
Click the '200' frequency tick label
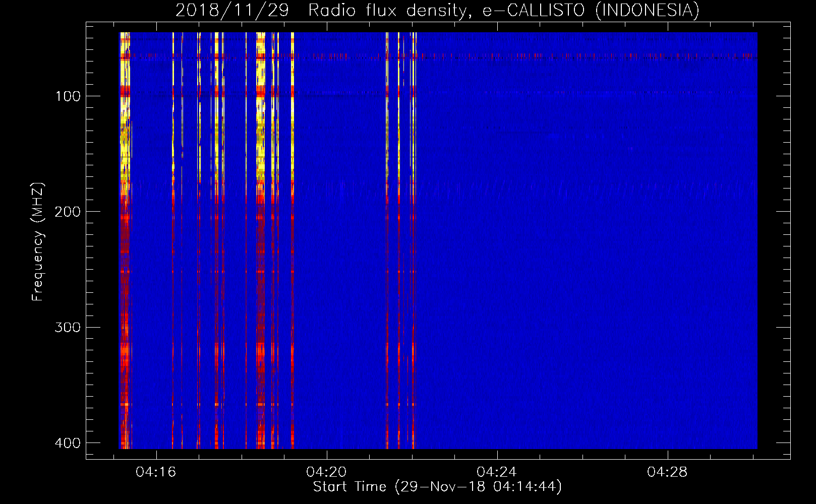(68, 212)
